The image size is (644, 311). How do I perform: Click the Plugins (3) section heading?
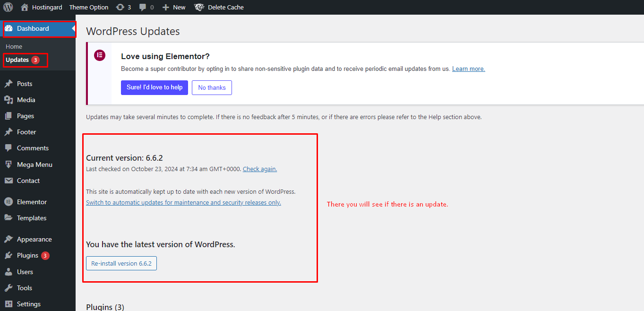coord(105,307)
